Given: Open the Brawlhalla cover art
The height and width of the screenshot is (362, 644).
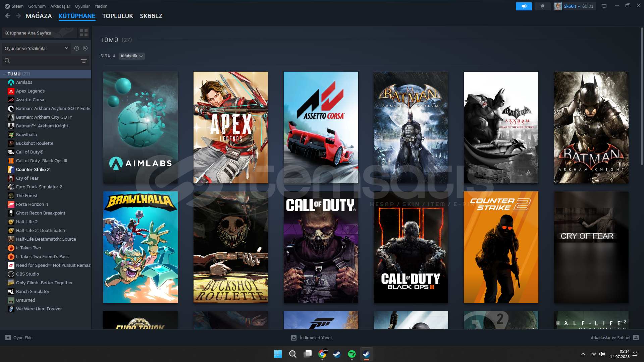Looking at the screenshot, I should tap(141, 247).
